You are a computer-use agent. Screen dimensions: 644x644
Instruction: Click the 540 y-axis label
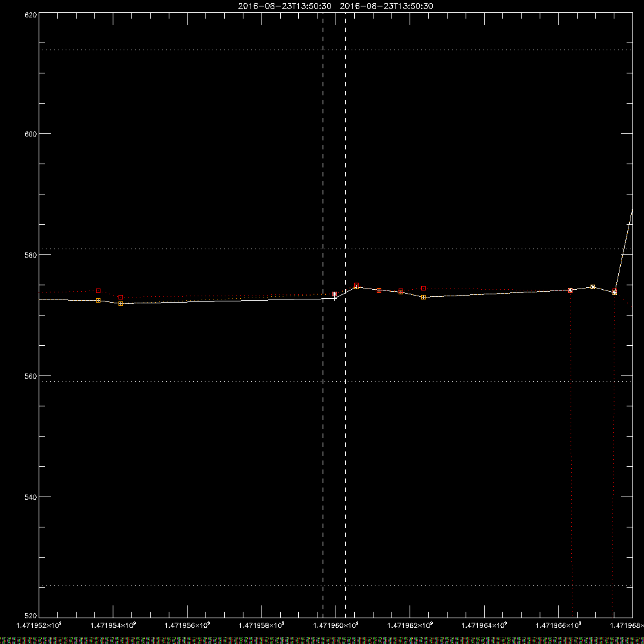[x=31, y=497]
